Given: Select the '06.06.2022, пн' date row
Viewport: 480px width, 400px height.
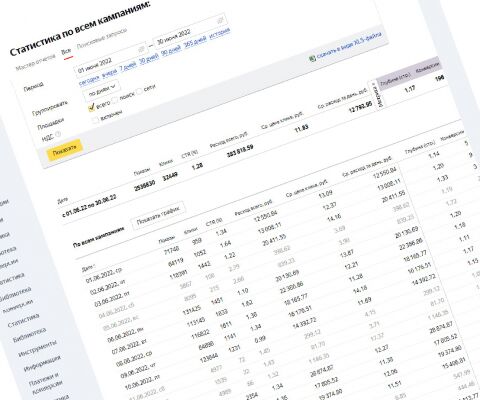Looking at the screenshot, I should [x=125, y=336].
